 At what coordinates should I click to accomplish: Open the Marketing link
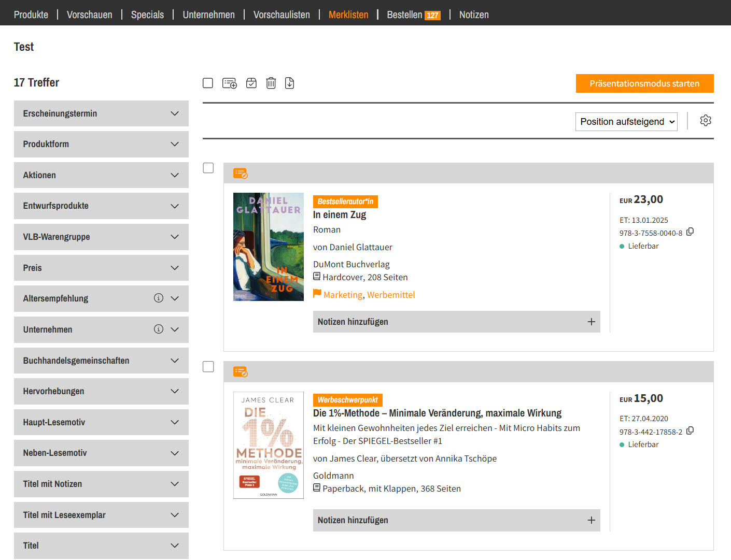(343, 295)
